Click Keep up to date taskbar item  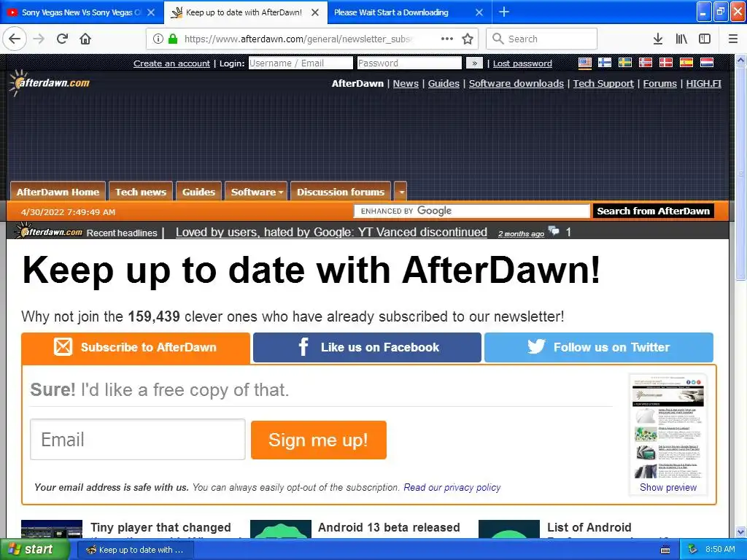(135, 550)
